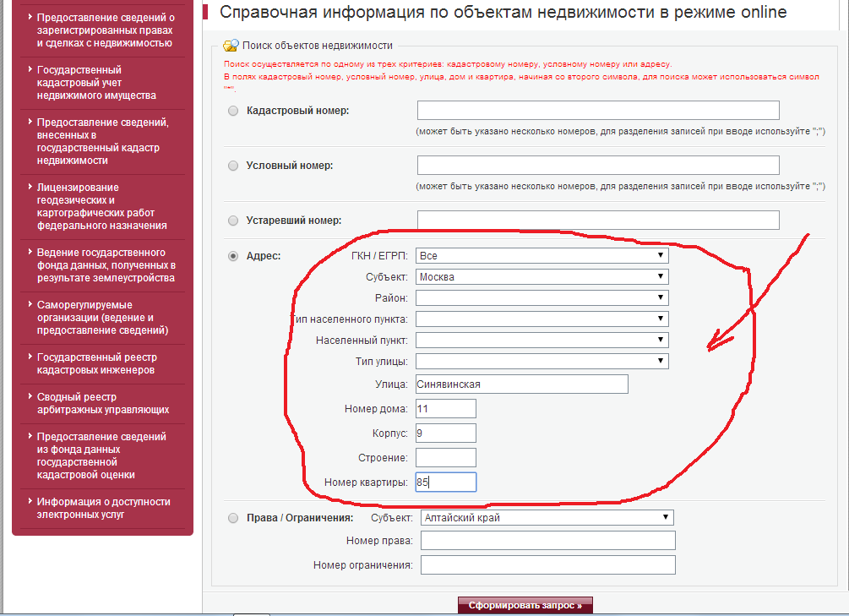The height and width of the screenshot is (616, 849).
Task: Select the Кадастровый номер radio button
Action: tap(233, 111)
